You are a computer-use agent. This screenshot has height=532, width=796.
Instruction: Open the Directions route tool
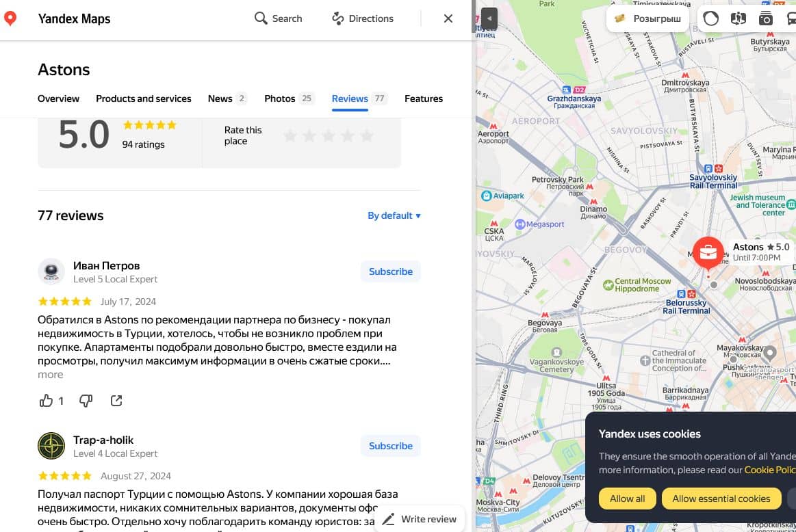pyautogui.click(x=363, y=18)
